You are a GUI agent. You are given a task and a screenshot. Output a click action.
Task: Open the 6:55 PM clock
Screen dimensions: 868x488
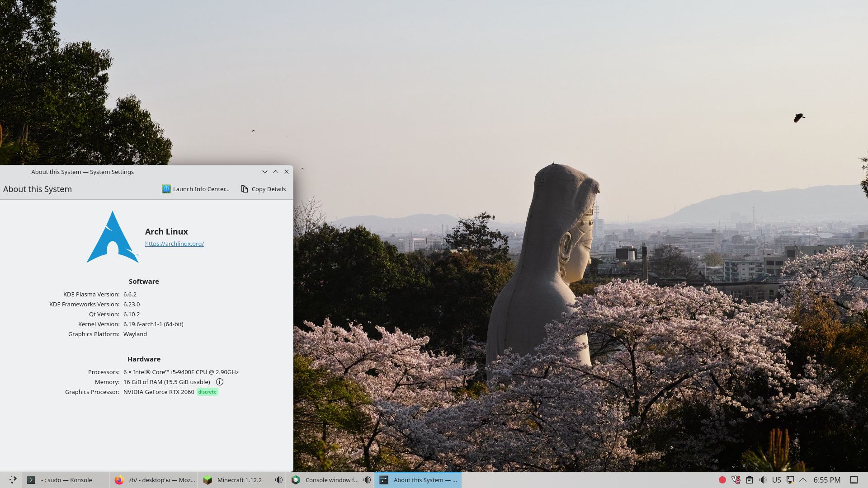[827, 480]
